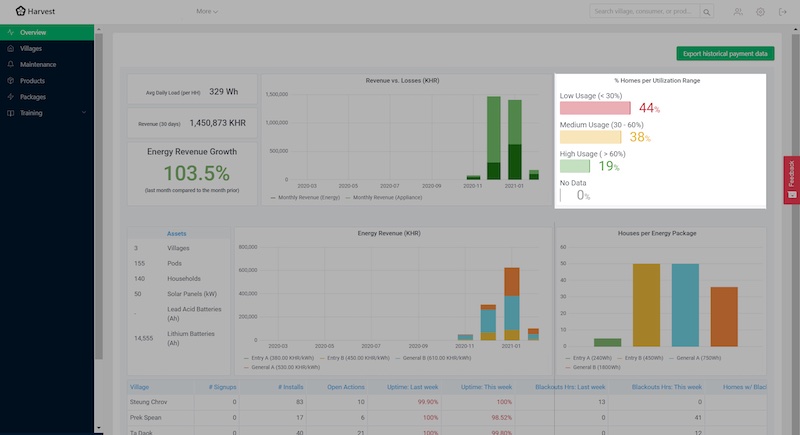Toggle Monthly Revenue (Appliance) legend entry
The image size is (800, 435).
tap(383, 198)
